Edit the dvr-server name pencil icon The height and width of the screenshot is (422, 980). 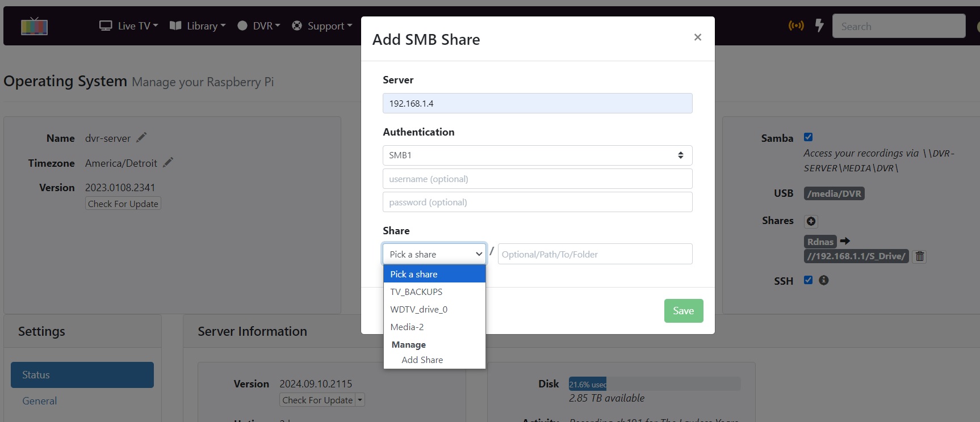click(141, 137)
